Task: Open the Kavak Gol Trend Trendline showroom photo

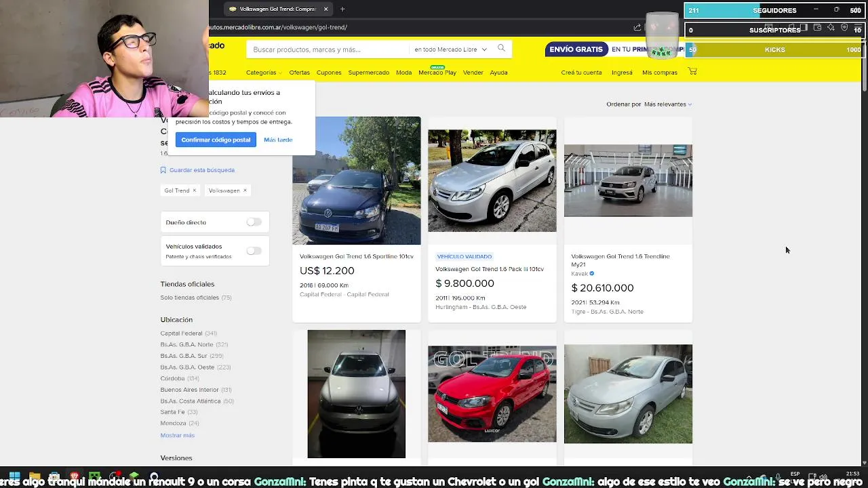Action: click(628, 180)
